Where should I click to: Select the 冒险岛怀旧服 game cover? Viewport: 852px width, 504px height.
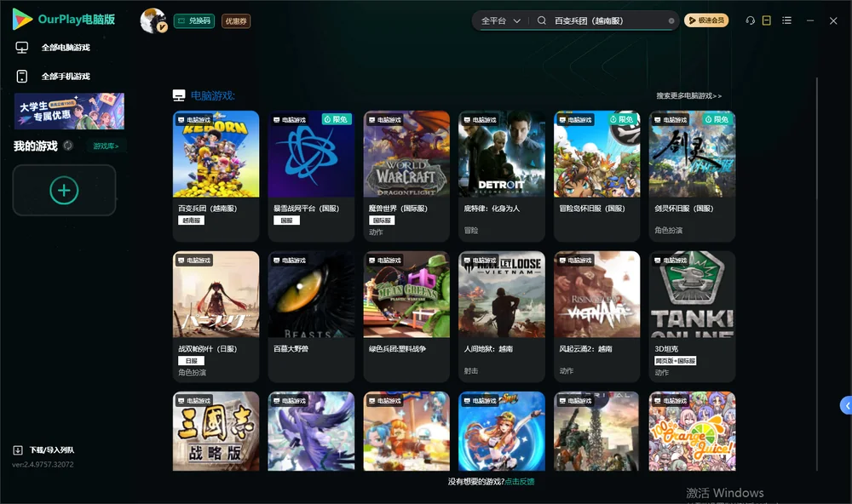(597, 154)
